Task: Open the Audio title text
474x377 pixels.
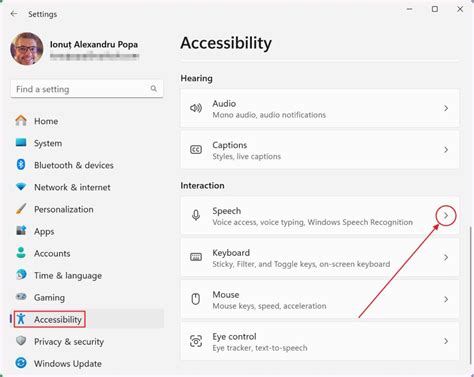Action: tap(224, 103)
